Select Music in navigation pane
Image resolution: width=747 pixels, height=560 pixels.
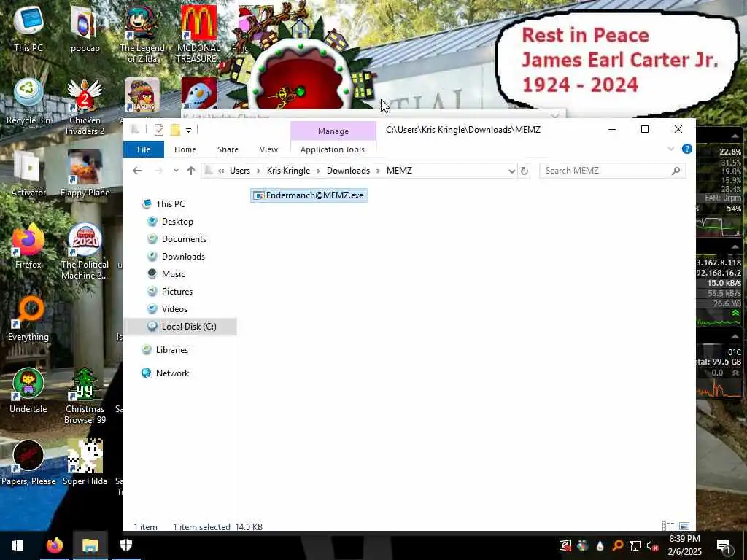pos(174,274)
